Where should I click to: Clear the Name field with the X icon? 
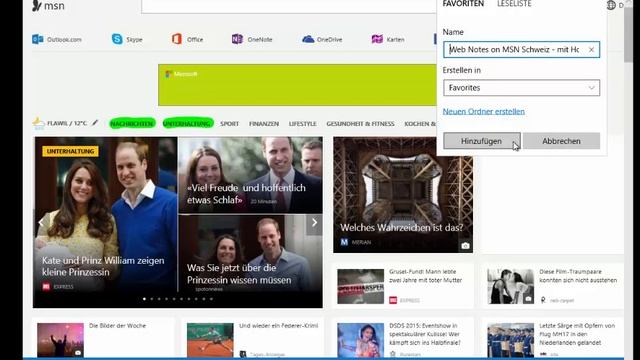[591, 49]
